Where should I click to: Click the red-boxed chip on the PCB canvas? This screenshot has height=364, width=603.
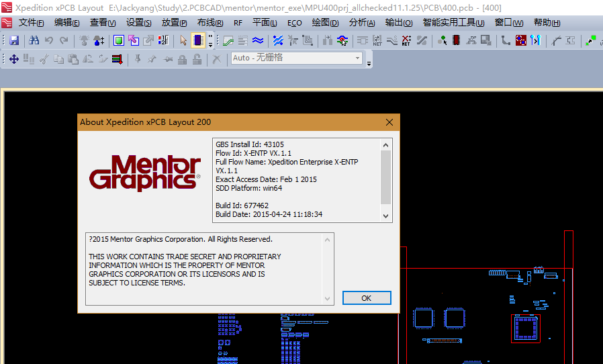click(526, 328)
